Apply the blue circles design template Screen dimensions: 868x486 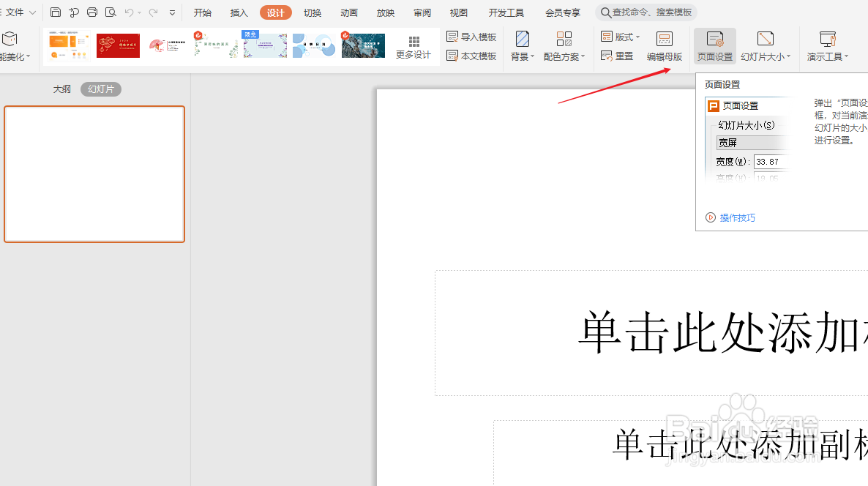click(x=314, y=45)
